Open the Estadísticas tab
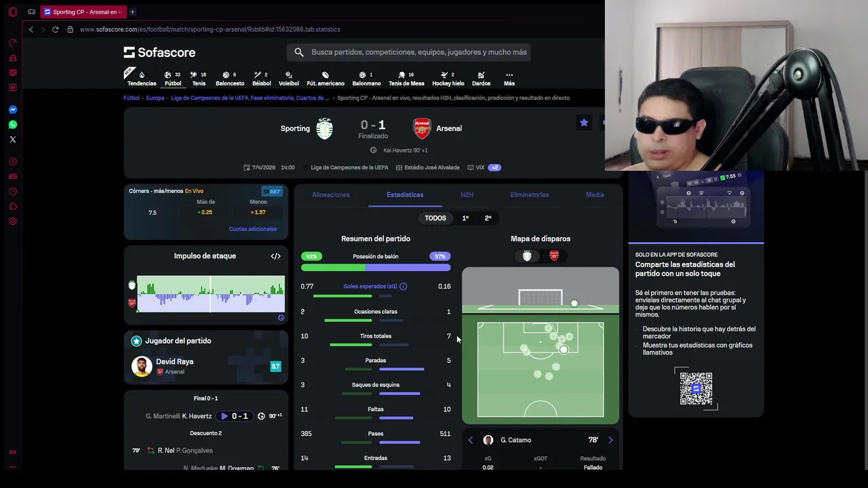Image resolution: width=868 pixels, height=488 pixels. pos(405,195)
